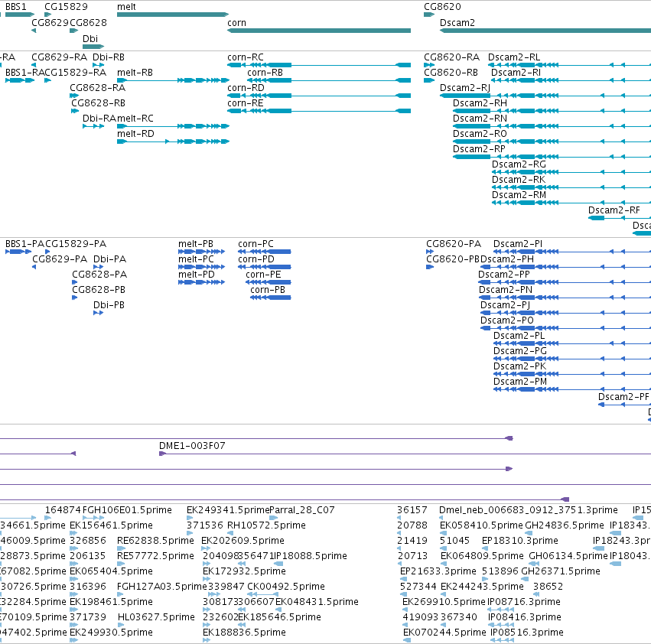Select transcript melt-RD label
651x644 pixels.
click(x=135, y=134)
